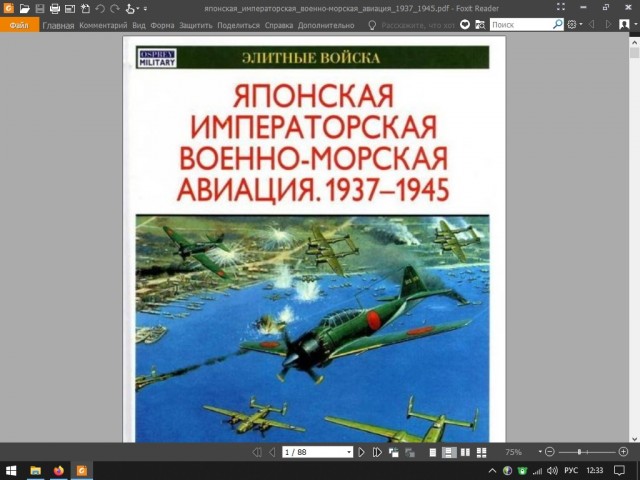This screenshot has width=640, height=480.
Task: Expand quick access toolbar customization menu
Action: (145, 9)
